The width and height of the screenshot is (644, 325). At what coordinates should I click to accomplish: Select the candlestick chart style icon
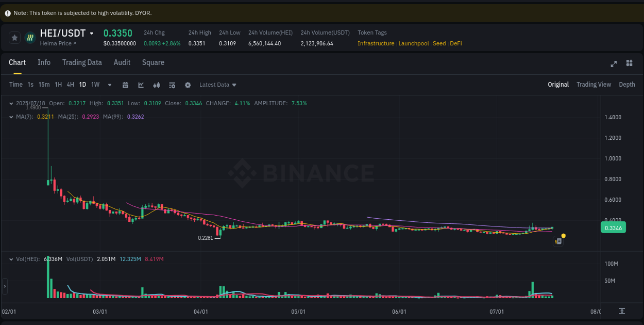pyautogui.click(x=157, y=85)
